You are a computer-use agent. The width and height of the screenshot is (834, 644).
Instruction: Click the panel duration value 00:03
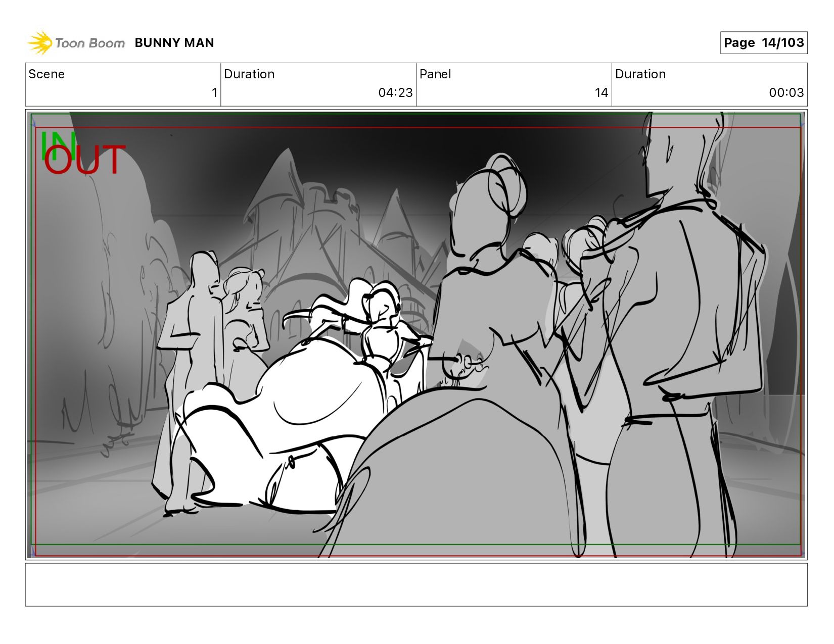coord(786,93)
